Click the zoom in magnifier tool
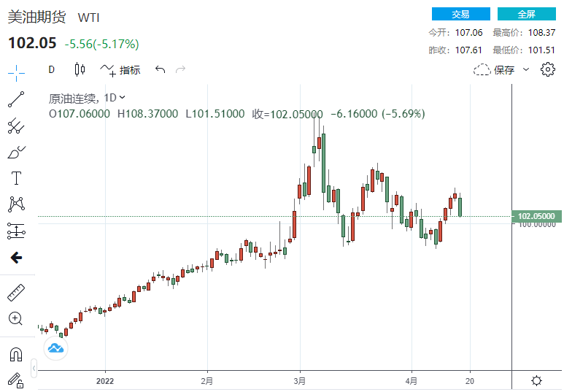This screenshot has height=392, width=564. click(x=16, y=318)
